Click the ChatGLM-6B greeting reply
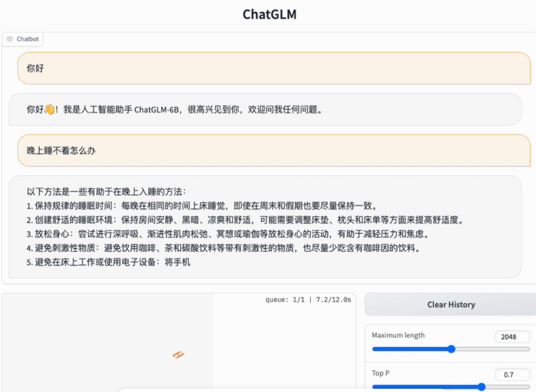 pos(265,110)
